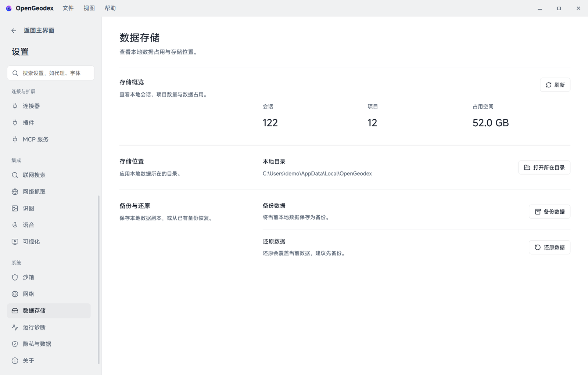Click the 备份数据 button
This screenshot has width=588, height=375.
549,212
